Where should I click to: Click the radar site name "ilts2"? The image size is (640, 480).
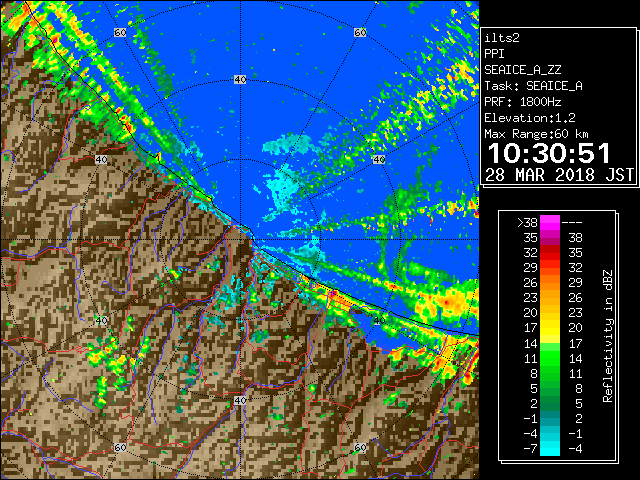tap(502, 38)
